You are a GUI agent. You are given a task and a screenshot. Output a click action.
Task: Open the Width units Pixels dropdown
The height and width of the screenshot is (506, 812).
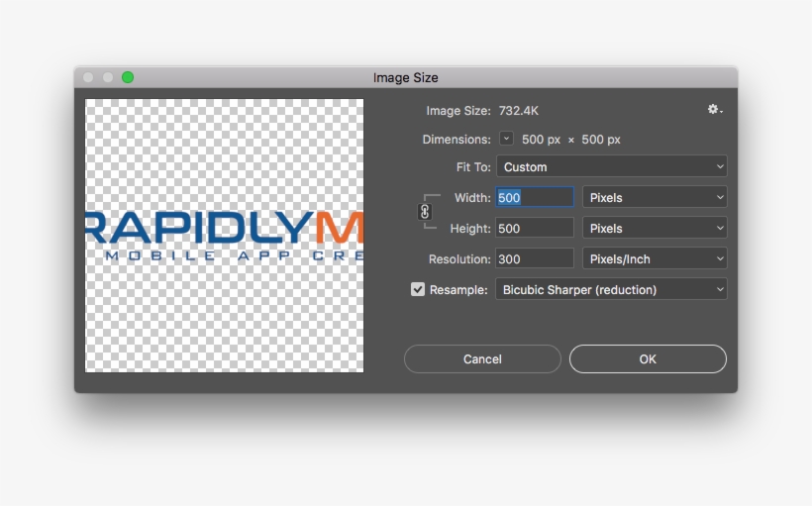point(655,198)
